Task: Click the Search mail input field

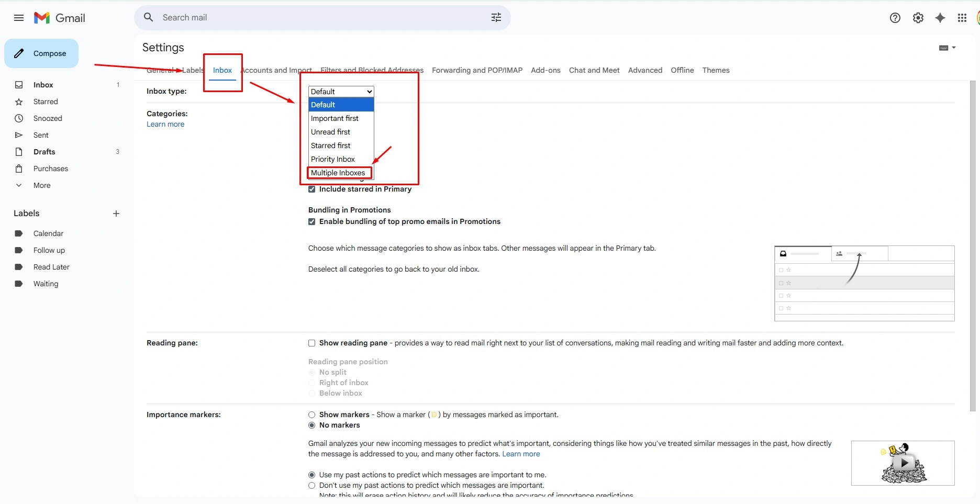Action: tap(322, 17)
